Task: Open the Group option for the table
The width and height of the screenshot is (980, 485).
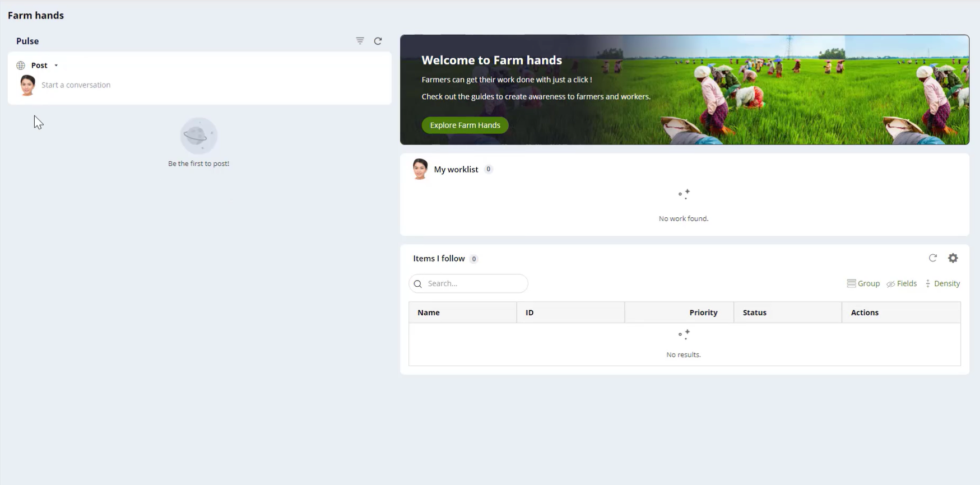Action: pyautogui.click(x=863, y=283)
